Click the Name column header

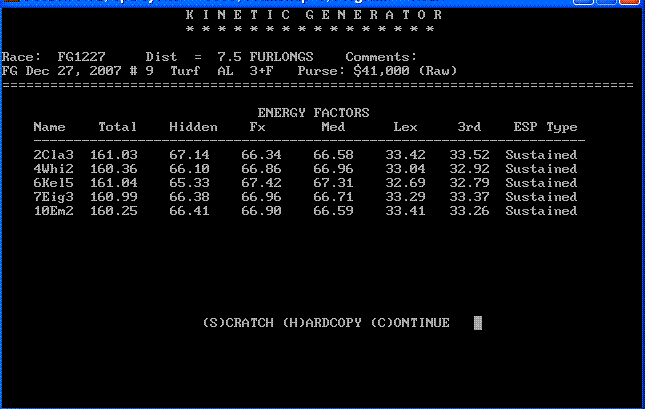[x=49, y=127]
